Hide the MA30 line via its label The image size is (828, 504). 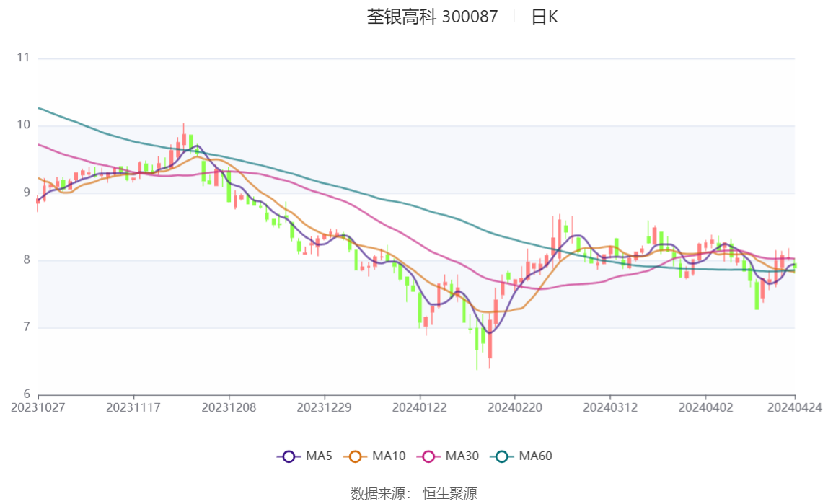462,456
